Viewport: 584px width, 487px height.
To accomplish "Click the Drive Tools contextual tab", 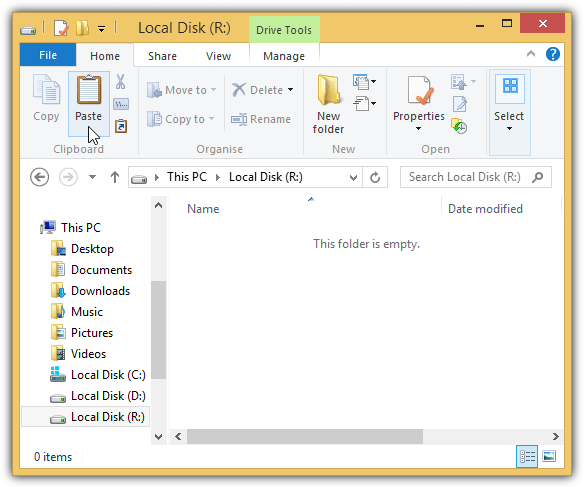I will (284, 29).
